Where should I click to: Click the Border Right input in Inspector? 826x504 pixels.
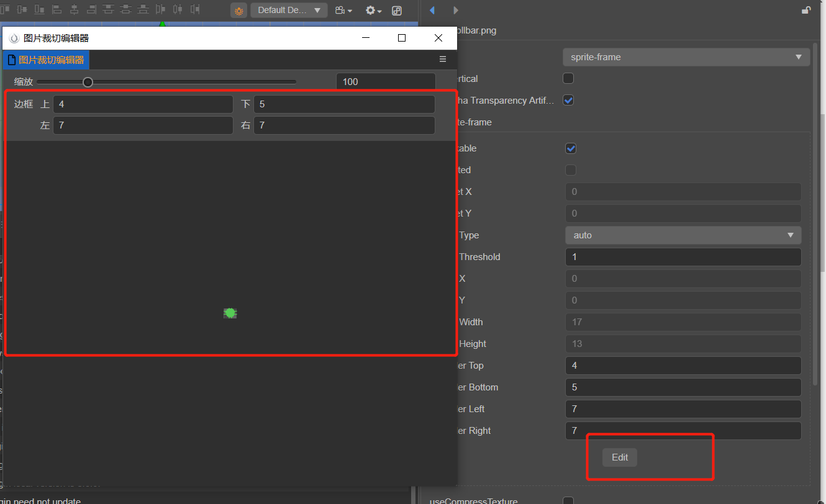pyautogui.click(x=683, y=431)
